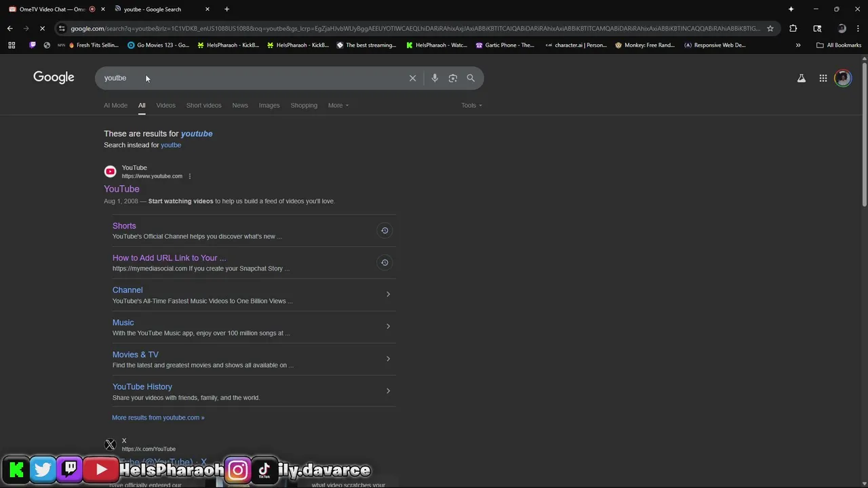This screenshot has width=868, height=488.
Task: Open the Google account avatar
Action: click(x=843, y=78)
